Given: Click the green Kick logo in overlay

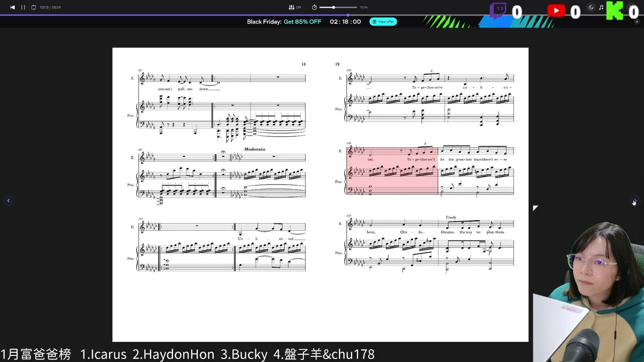Looking at the screenshot, I should tap(614, 11).
